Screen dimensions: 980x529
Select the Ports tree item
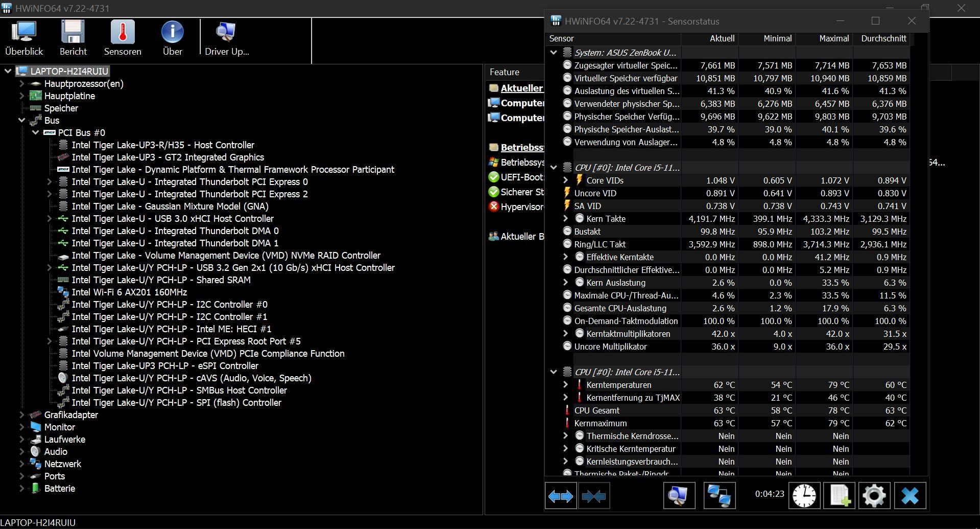[54, 476]
